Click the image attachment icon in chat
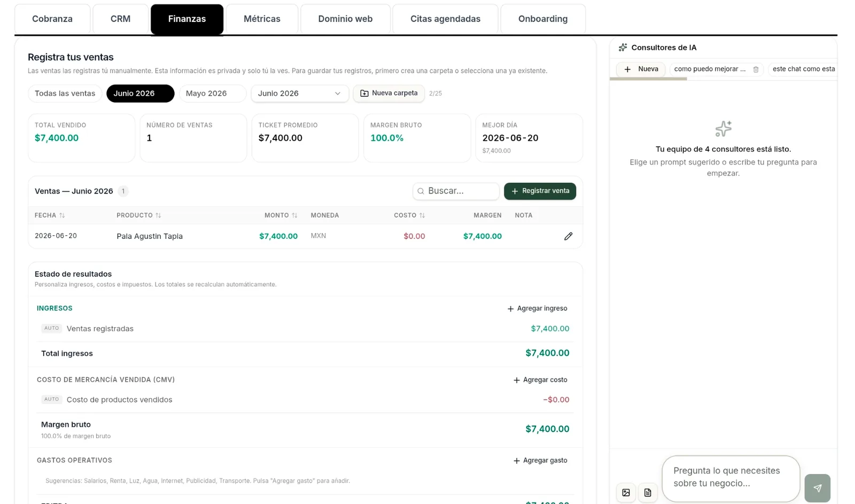This screenshot has height=504, width=855. coord(626,492)
